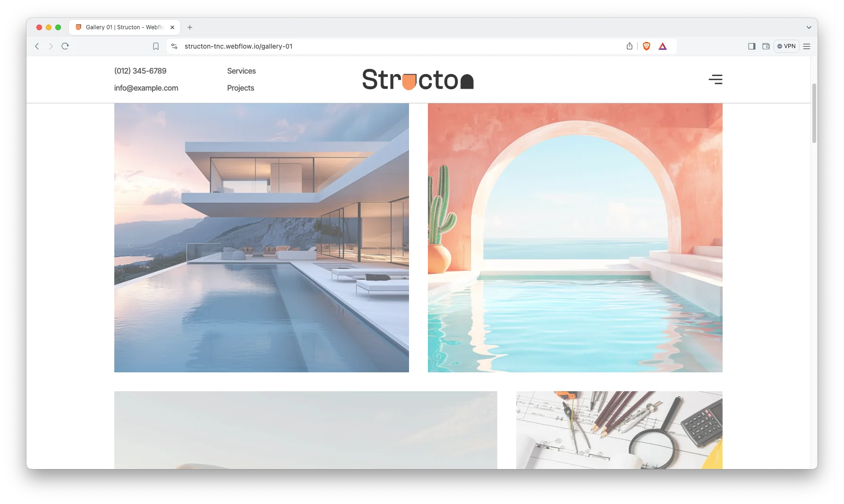
Task: Bookmark this page using bookmark icon
Action: coord(156,46)
